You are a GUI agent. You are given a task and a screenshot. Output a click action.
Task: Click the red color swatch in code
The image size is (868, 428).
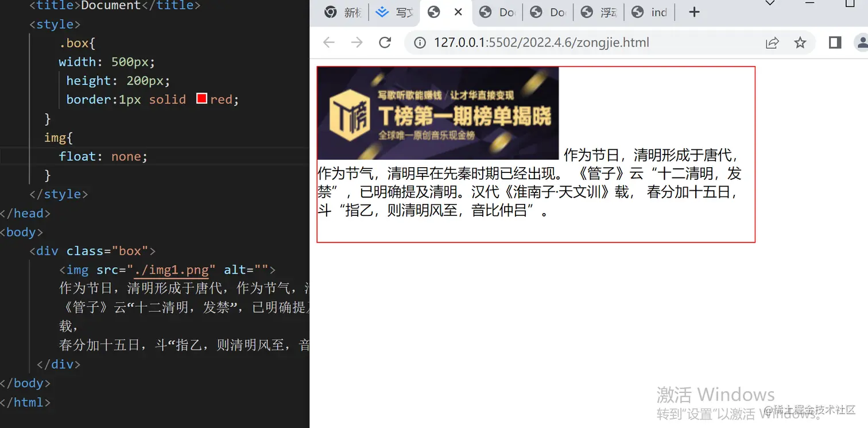point(201,98)
